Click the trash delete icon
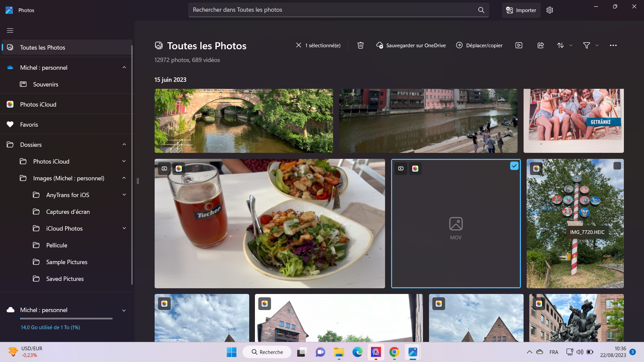Screen dimensions: 644x362 [x=361, y=45]
